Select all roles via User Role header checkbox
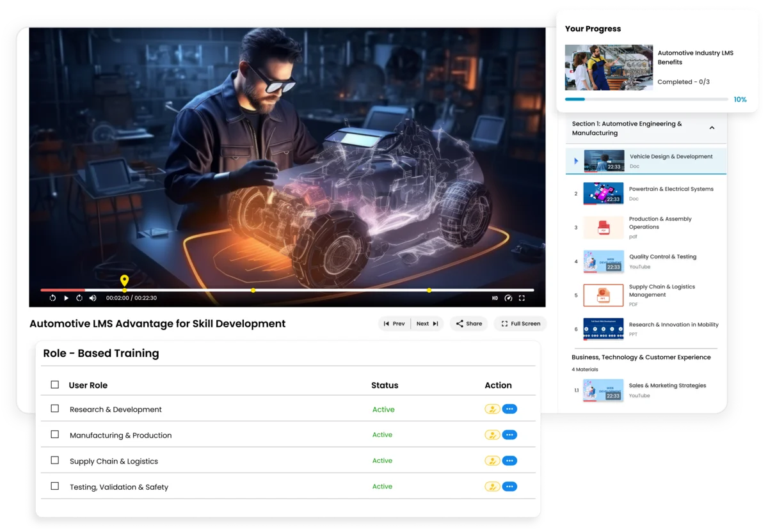Screen dimensions: 768x532 tap(55, 385)
